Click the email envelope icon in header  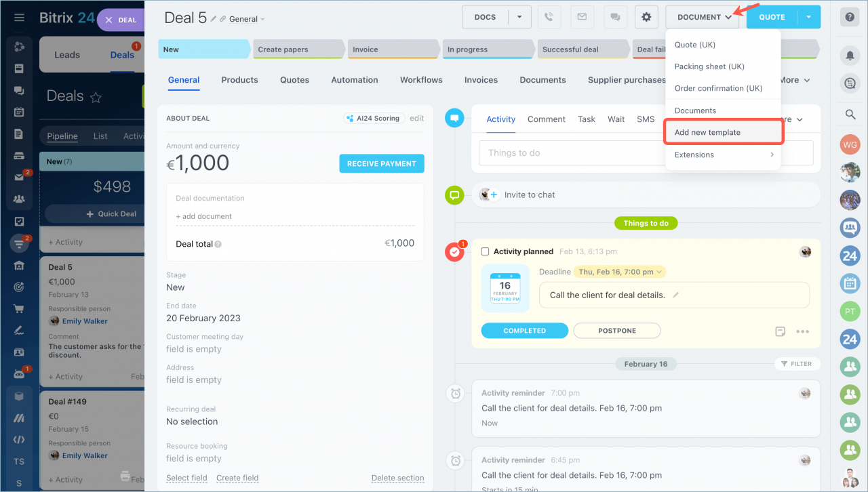coord(582,17)
